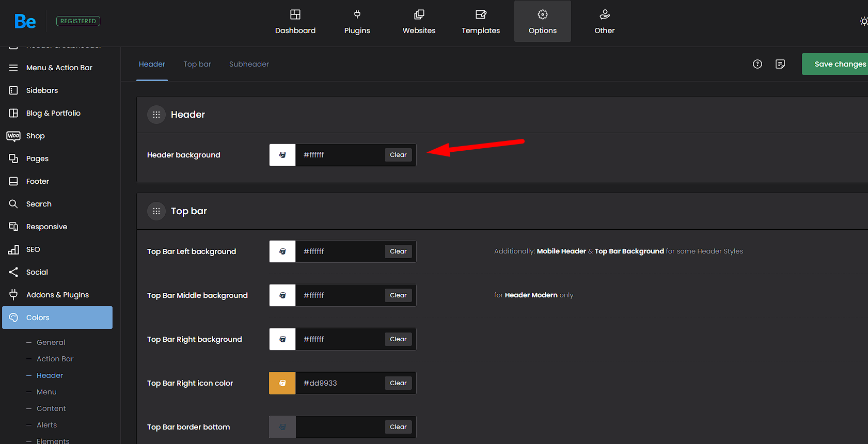The height and width of the screenshot is (444, 868).
Task: Open the notes/changelog icon
Action: pos(780,64)
